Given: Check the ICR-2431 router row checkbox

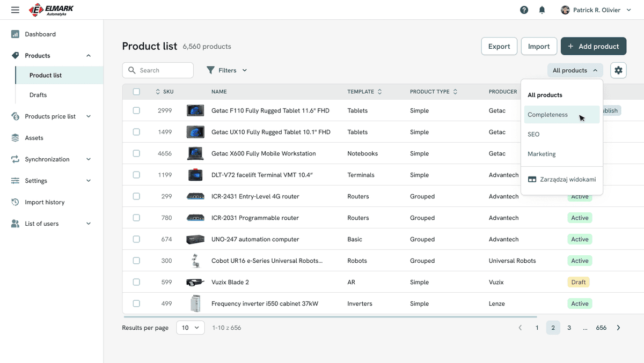Looking at the screenshot, I should [136, 196].
